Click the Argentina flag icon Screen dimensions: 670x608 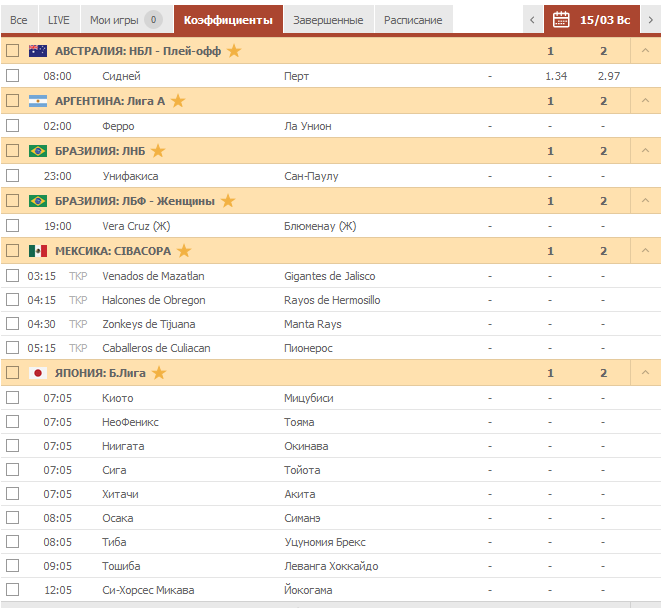click(x=38, y=101)
